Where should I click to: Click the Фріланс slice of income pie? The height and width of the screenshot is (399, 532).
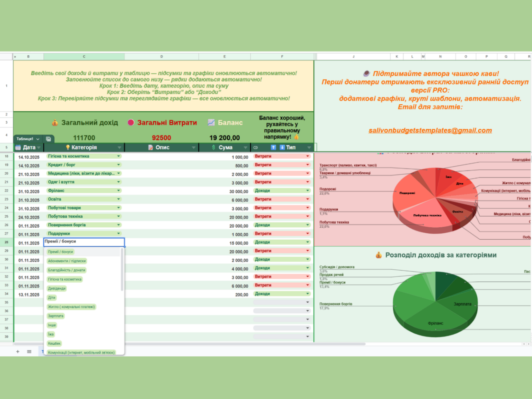click(x=436, y=318)
